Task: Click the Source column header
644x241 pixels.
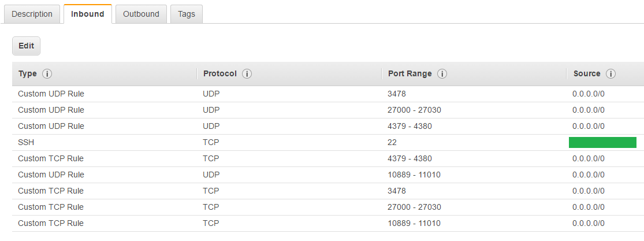Action: pos(587,74)
